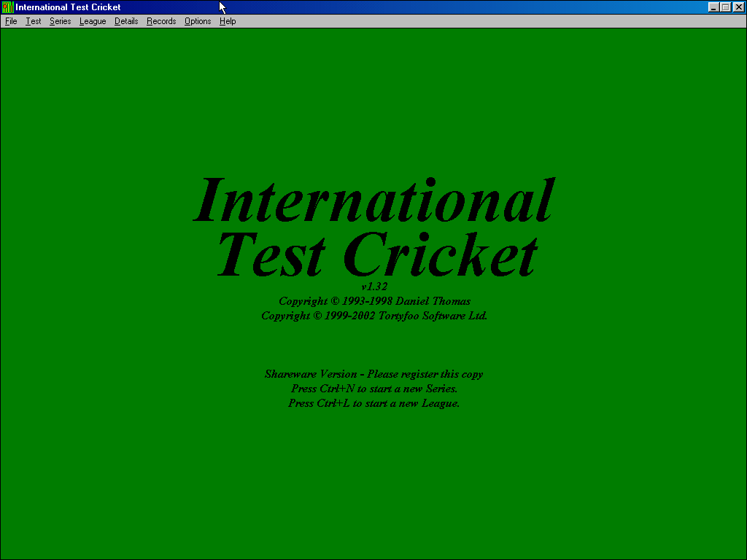Open the Help menu

click(228, 21)
